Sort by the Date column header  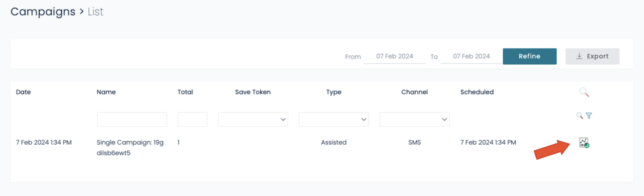point(23,92)
